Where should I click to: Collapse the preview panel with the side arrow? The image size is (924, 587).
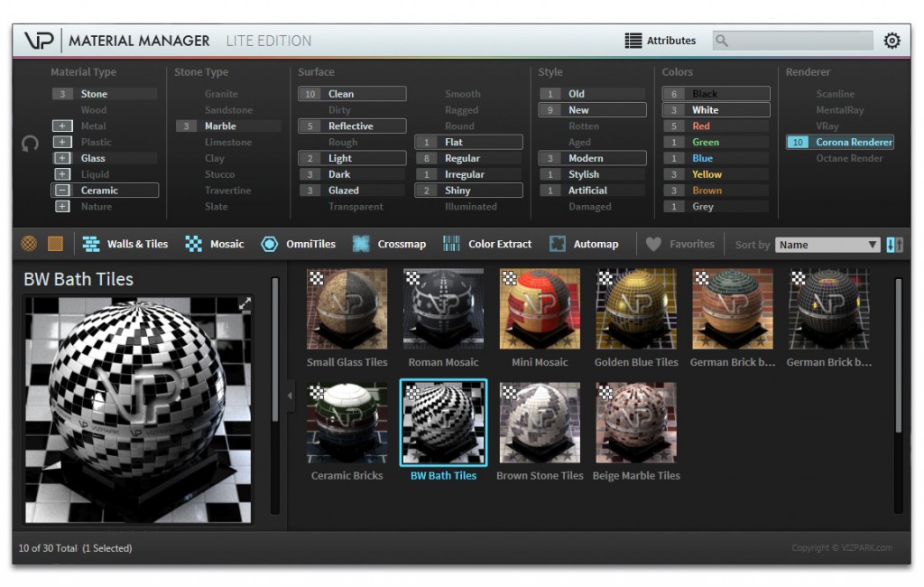pyautogui.click(x=290, y=395)
